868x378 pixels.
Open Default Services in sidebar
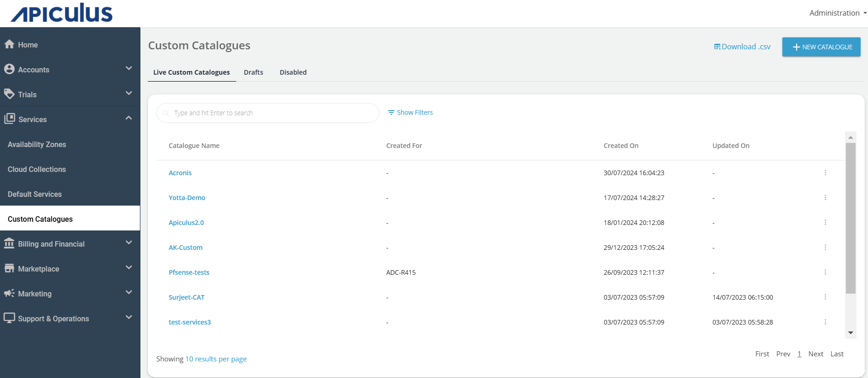pos(70,194)
